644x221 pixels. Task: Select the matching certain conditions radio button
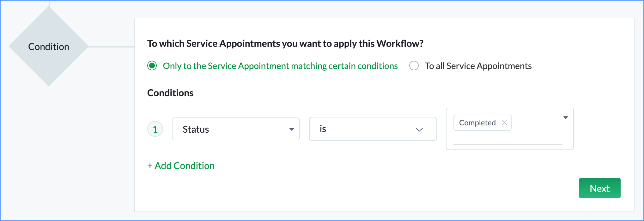pos(152,66)
